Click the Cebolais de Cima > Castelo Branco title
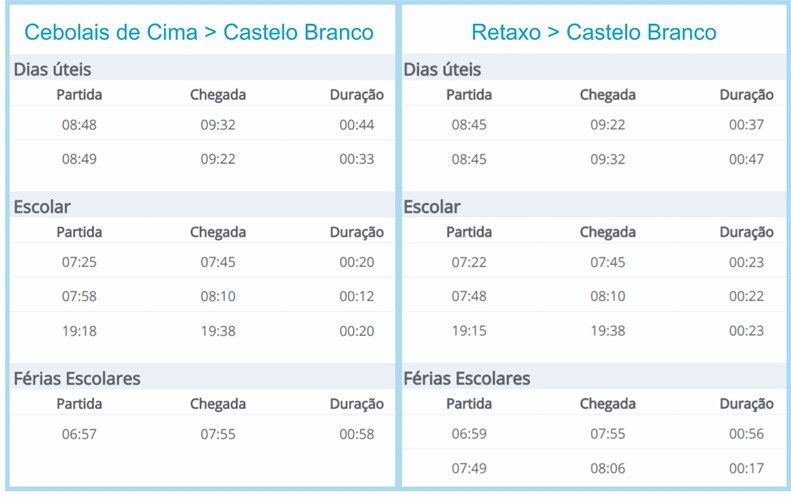The width and height of the screenshot is (791, 504). pyautogui.click(x=199, y=32)
